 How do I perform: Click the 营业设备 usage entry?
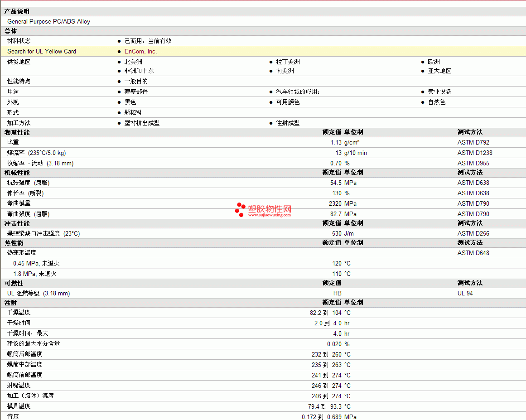[x=439, y=92]
